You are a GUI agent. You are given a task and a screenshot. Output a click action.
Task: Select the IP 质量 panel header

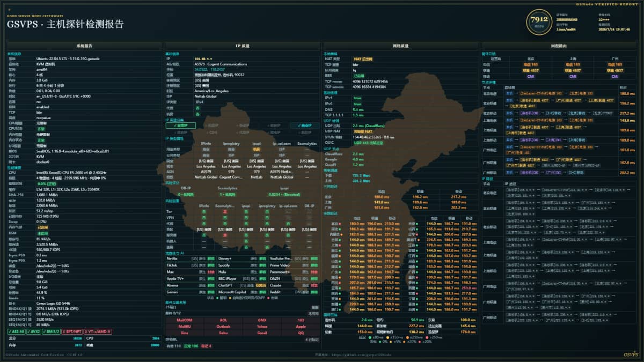tap(243, 47)
